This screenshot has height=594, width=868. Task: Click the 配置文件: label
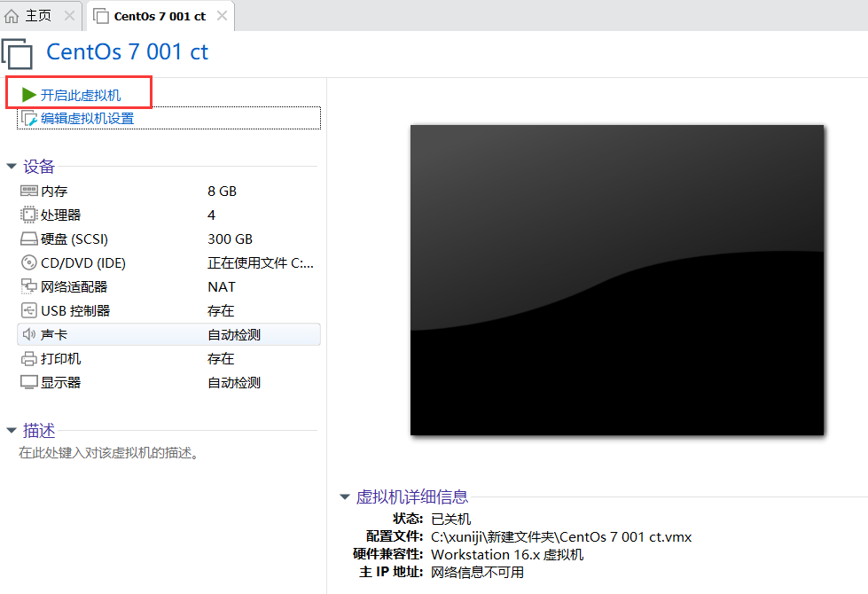click(x=395, y=535)
